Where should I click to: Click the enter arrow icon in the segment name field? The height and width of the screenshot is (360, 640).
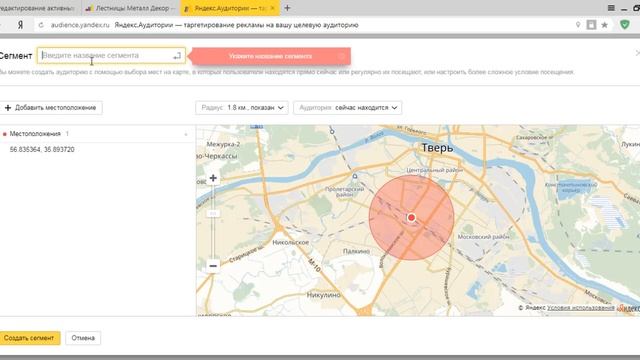tap(177, 56)
